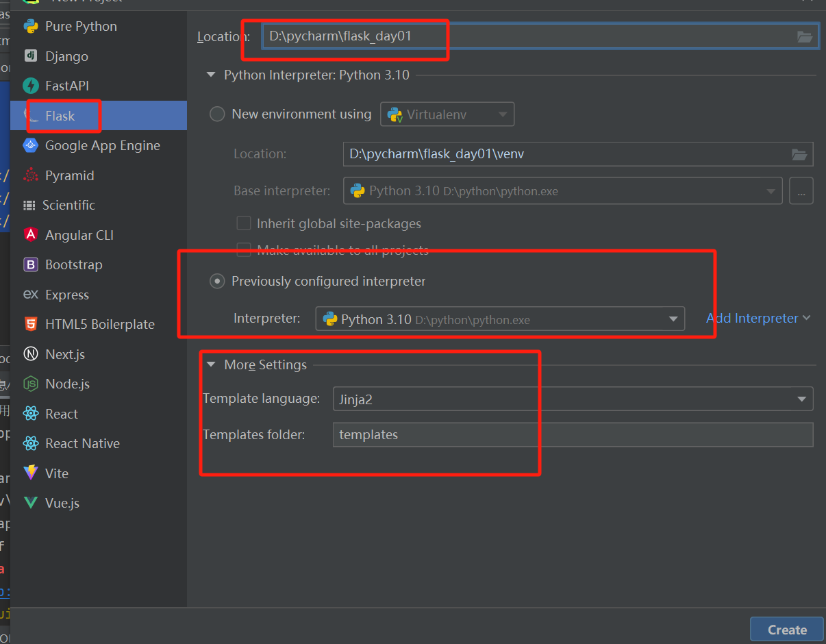Click the Create button
The height and width of the screenshot is (644, 826).
[787, 630]
